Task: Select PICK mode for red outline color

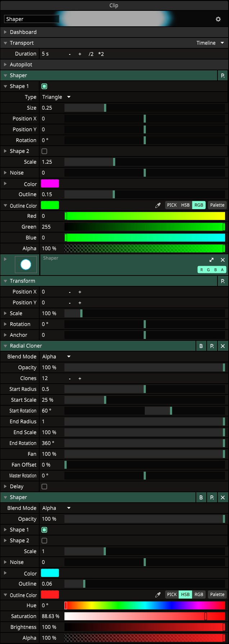Action: pyautogui.click(x=172, y=595)
